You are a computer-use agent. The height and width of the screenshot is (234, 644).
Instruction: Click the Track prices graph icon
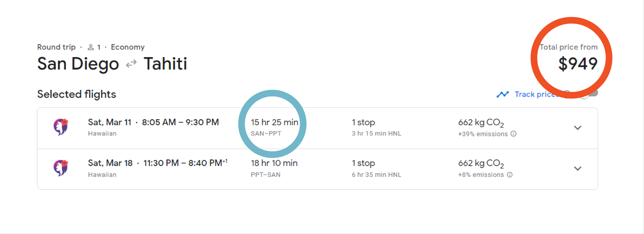coord(503,94)
